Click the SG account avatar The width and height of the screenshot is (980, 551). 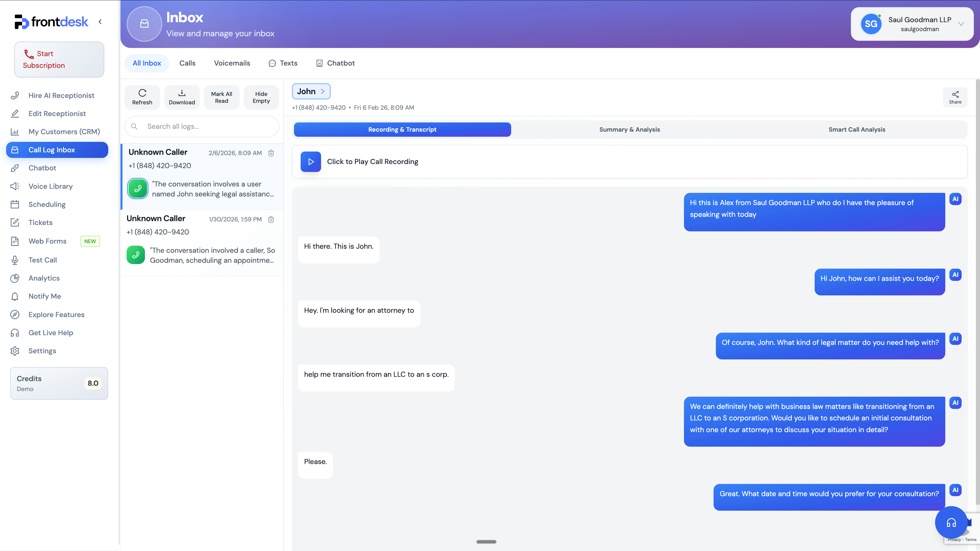871,24
